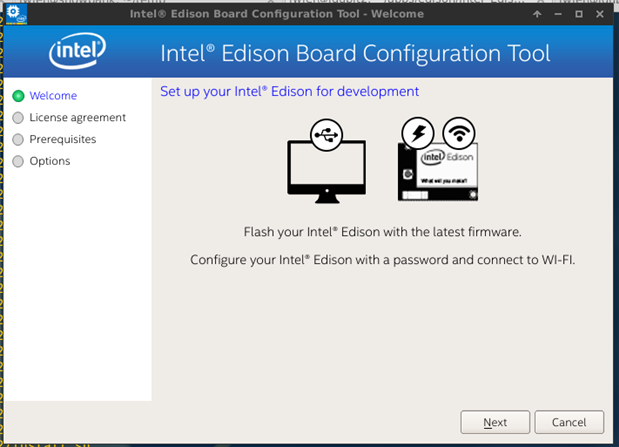Viewport: 619px width, 447px height.
Task: Select the Welcome step radio indicator
Action: pyautogui.click(x=18, y=96)
